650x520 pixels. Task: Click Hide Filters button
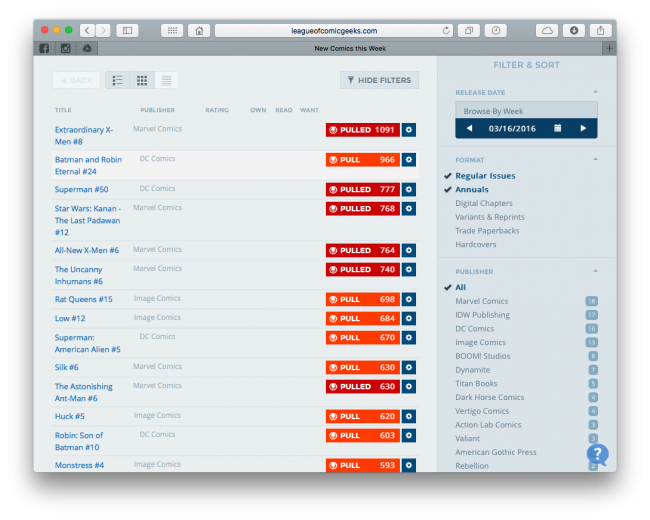pos(379,80)
